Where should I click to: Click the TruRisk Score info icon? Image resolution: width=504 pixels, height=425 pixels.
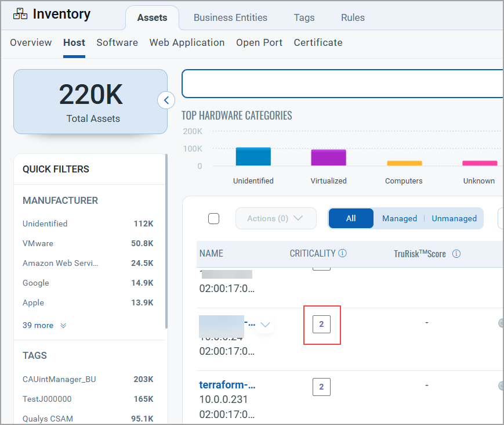pos(456,254)
